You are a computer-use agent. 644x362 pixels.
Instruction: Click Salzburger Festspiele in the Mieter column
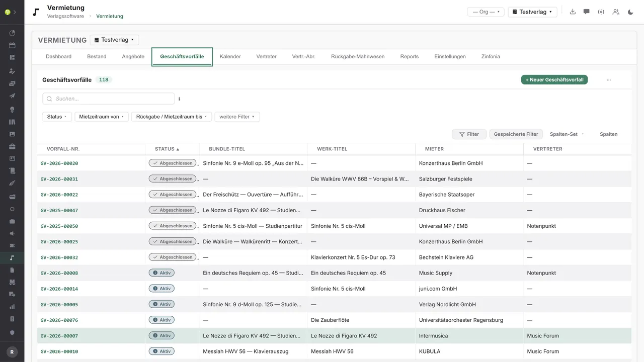coord(446,179)
